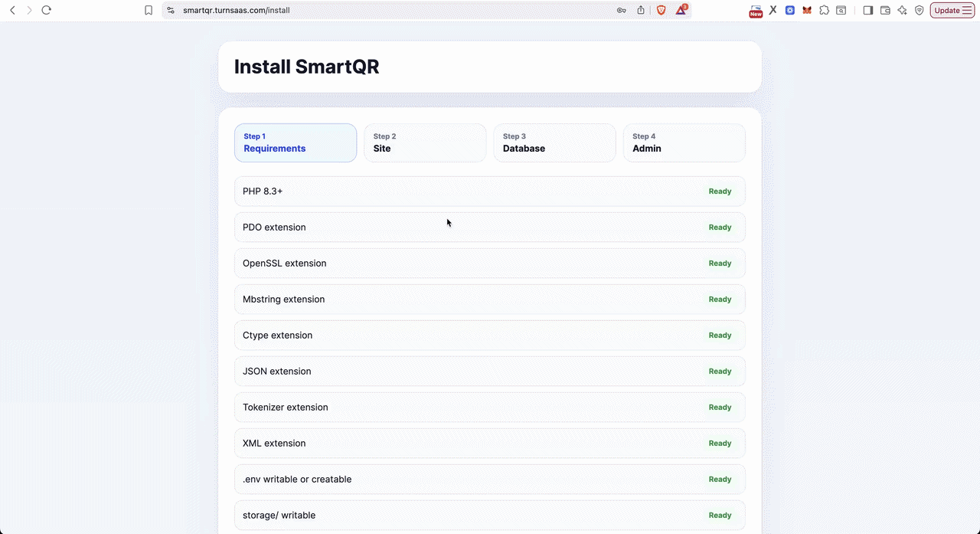Open the password key icon in address bar
The image size is (980, 534).
click(622, 10)
